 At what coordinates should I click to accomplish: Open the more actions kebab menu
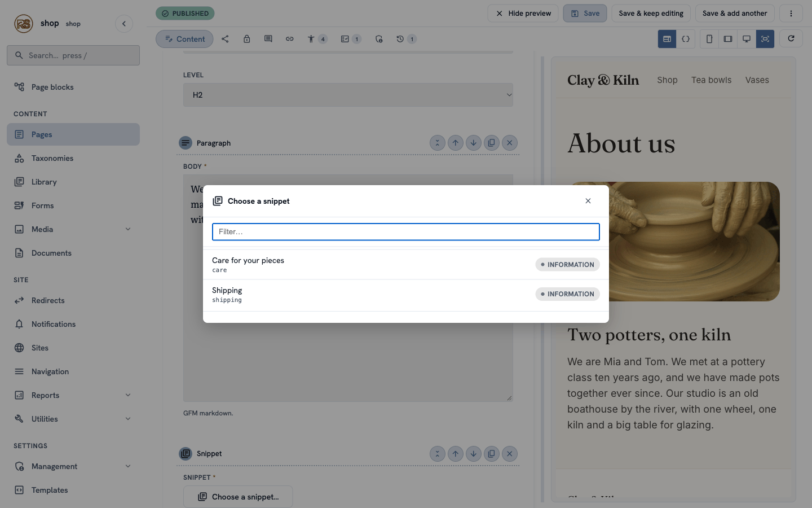pos(791,14)
